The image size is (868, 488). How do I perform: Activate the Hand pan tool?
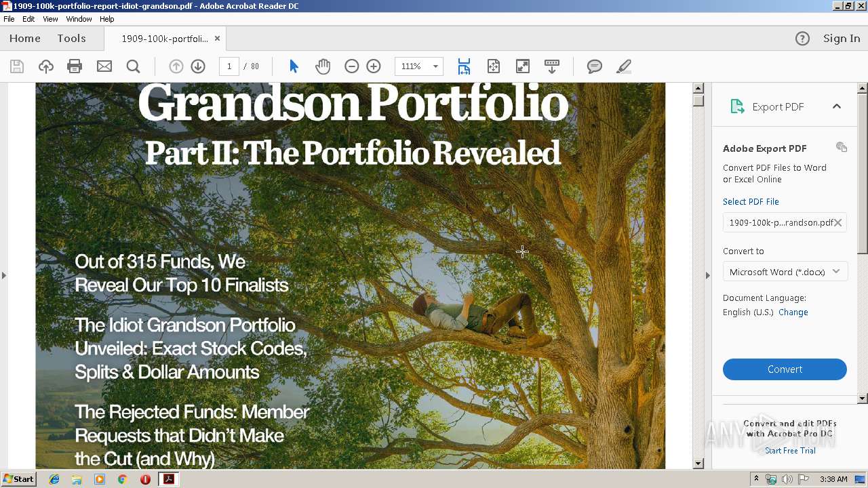[x=323, y=66]
